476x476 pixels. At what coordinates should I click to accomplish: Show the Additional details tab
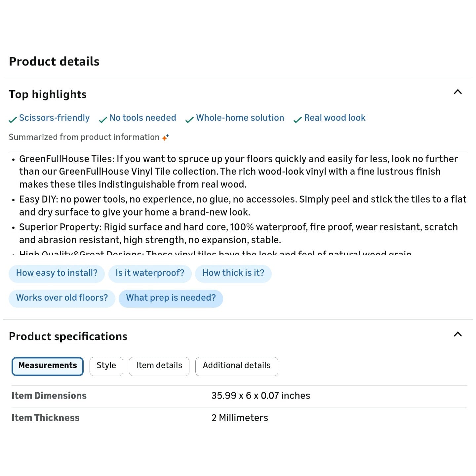237,366
